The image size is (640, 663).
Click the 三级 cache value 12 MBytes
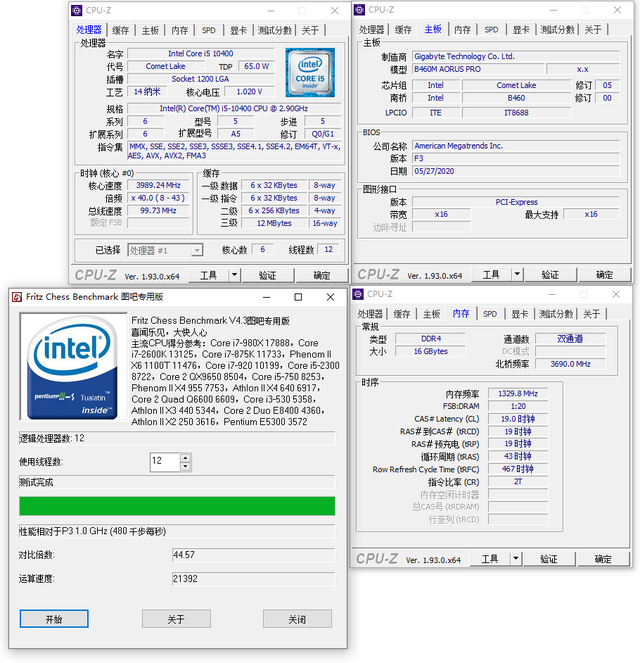(x=274, y=223)
